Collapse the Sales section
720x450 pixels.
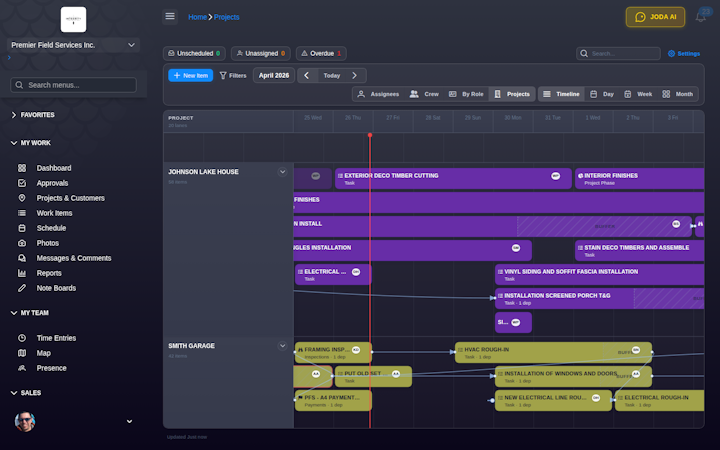coord(26,393)
